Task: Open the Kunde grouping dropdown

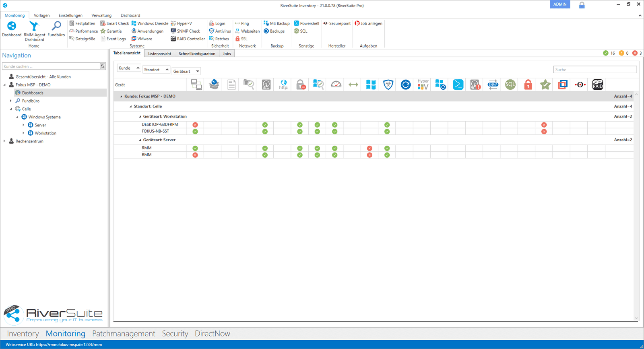Action: coord(129,68)
